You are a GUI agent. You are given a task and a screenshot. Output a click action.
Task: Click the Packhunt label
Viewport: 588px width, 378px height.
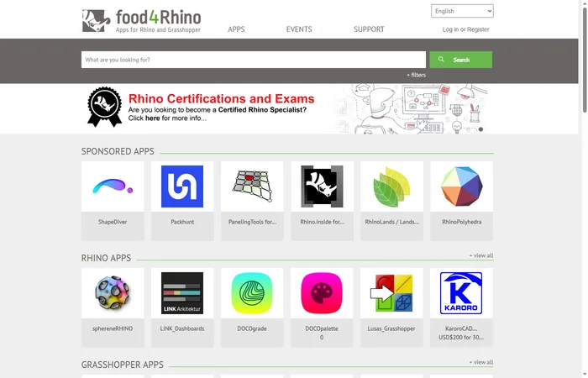click(182, 222)
